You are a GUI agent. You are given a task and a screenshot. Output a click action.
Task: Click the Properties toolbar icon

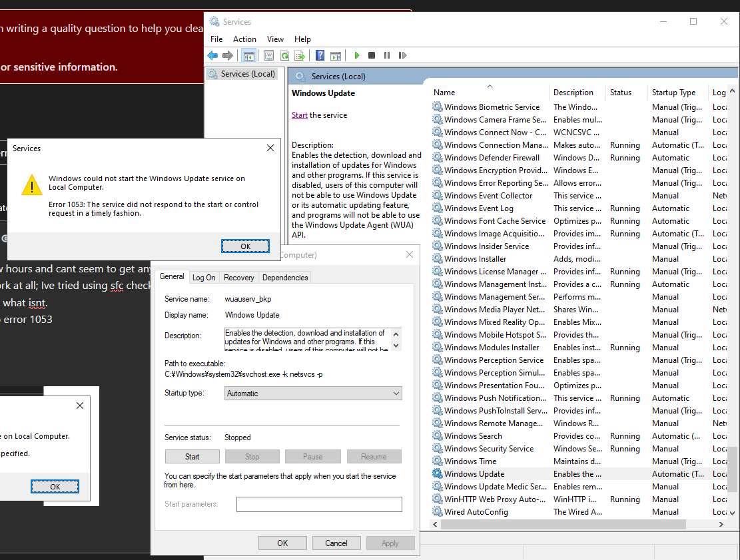point(268,56)
